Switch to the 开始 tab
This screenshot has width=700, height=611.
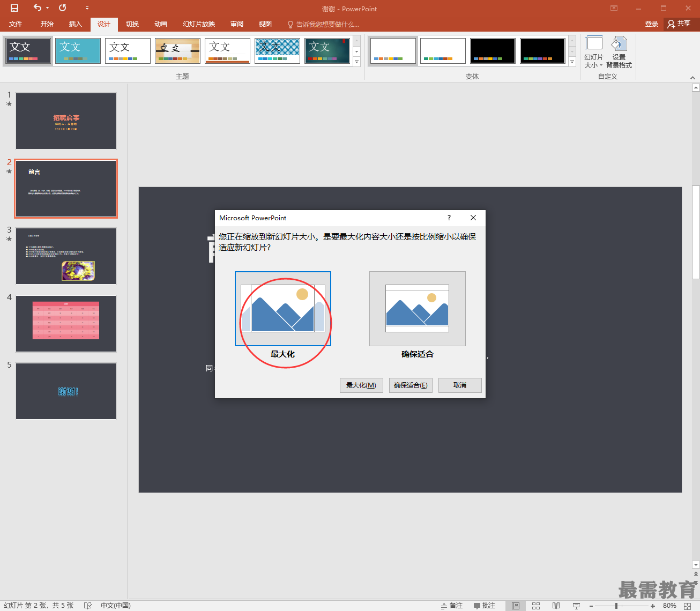tap(47, 24)
